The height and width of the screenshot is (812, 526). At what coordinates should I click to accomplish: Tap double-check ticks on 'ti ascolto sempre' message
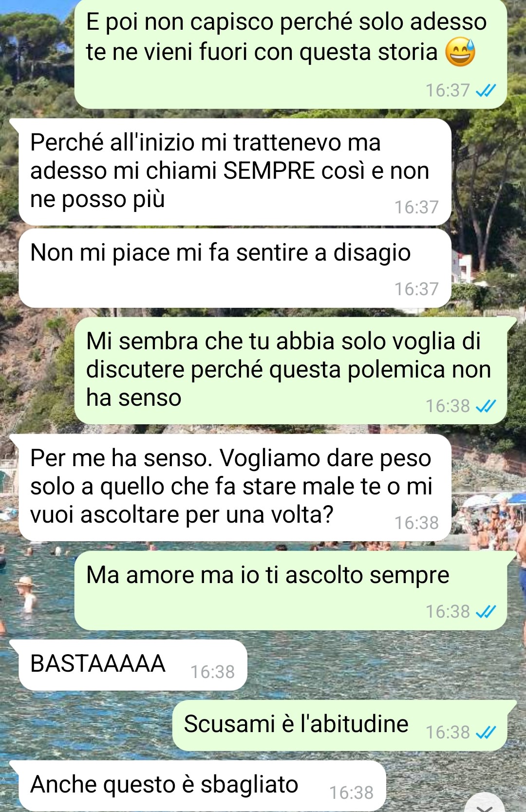point(486,612)
